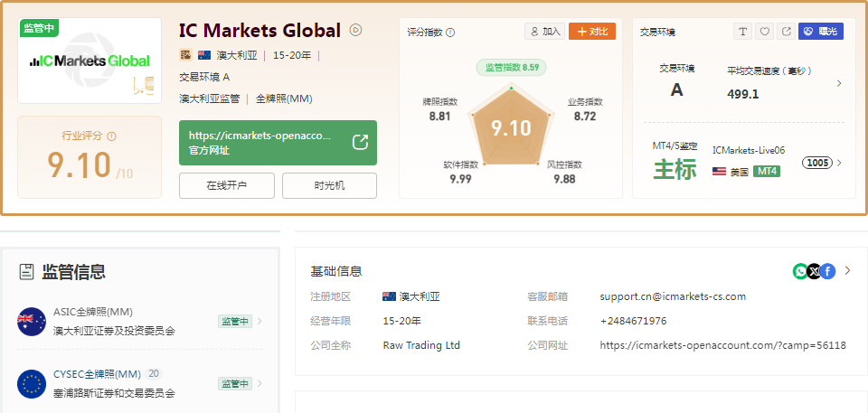Open the support.cn@icmarkets-cs.com email
Image resolution: width=868 pixels, height=413 pixels.
(673, 296)
